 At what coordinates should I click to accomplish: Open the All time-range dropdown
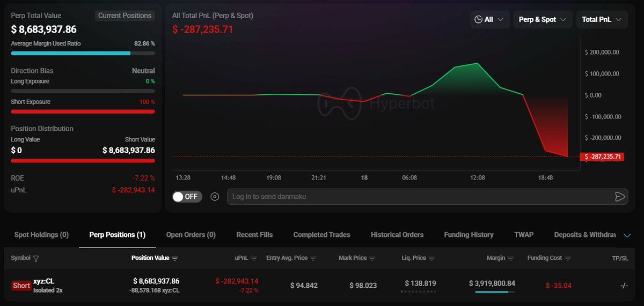point(490,19)
